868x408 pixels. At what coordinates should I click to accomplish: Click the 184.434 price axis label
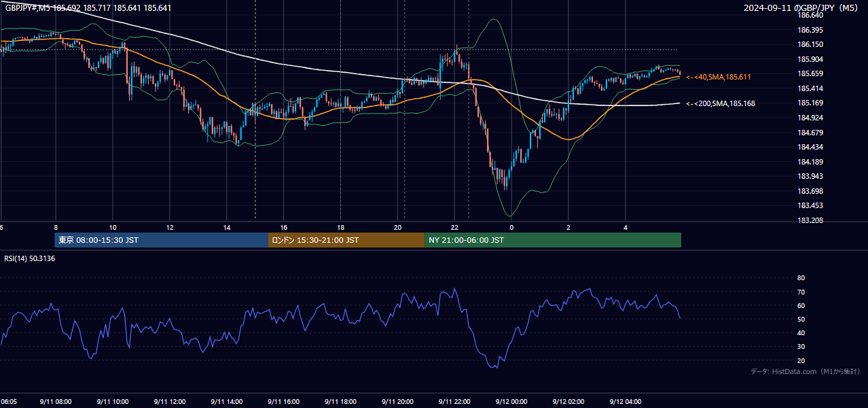(x=810, y=147)
